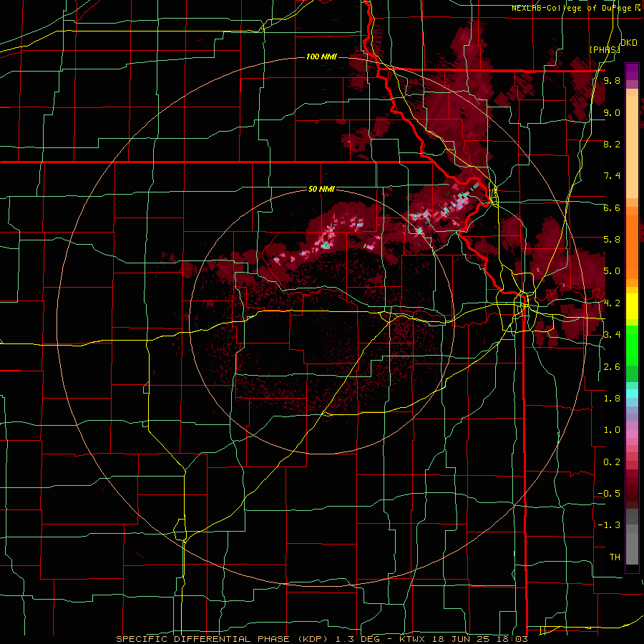The width and height of the screenshot is (644, 644).
Task: Click the 1.8 value on the color scale
Action: tap(612, 399)
